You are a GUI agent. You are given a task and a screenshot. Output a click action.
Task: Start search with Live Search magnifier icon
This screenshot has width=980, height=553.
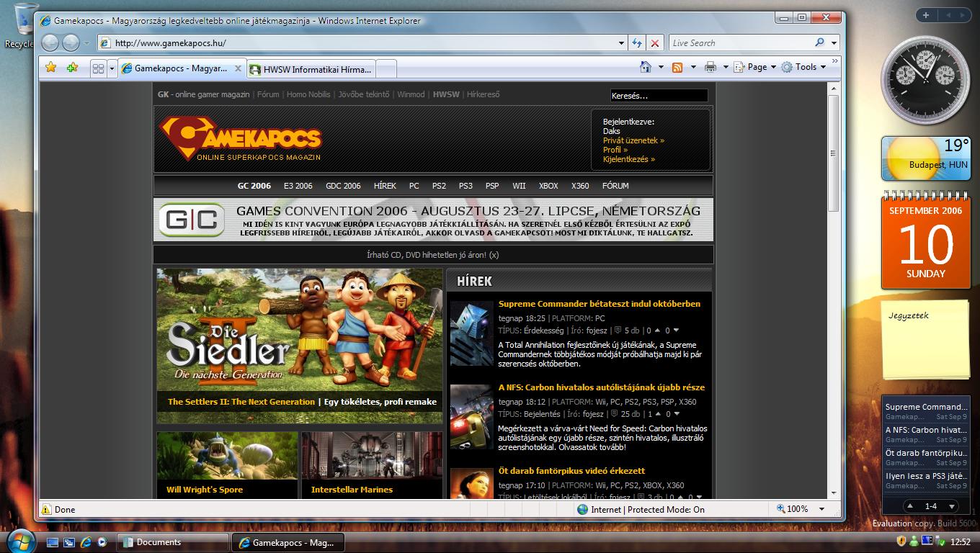click(x=819, y=42)
